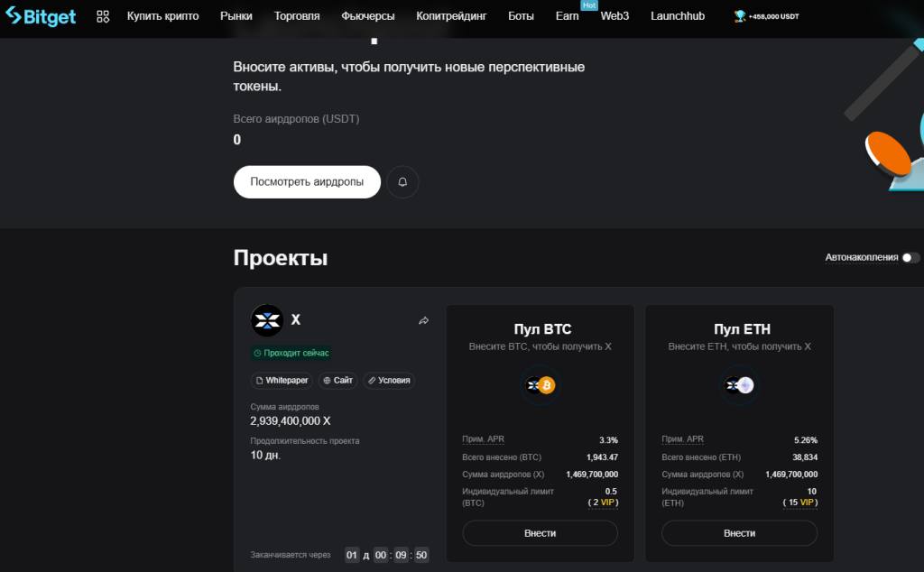Screen dimensions: 924x572
Task: Click the countdown hours box showing 00
Action: point(381,555)
